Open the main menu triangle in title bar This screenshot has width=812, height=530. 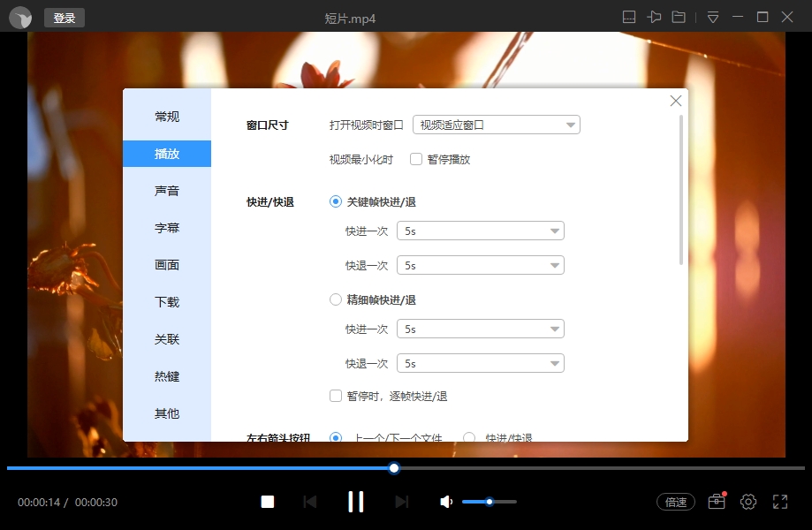click(712, 16)
